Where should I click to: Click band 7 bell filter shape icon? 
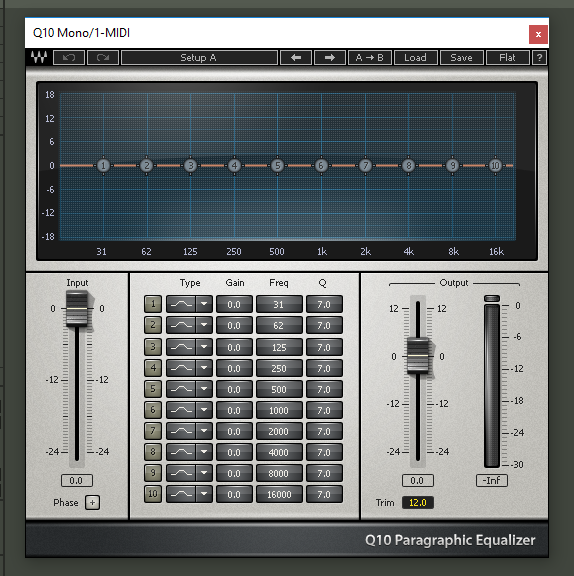[181, 431]
